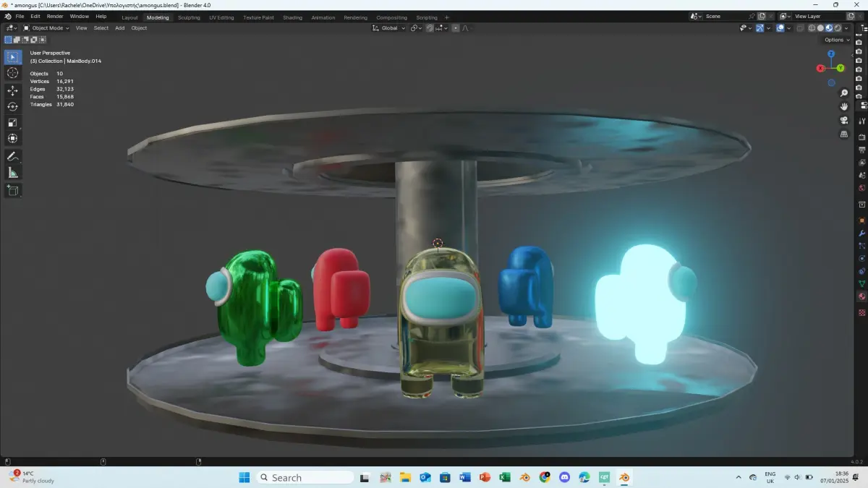Click the zoom view magnifier icon
This screenshot has height=488, width=868.
tap(844, 93)
